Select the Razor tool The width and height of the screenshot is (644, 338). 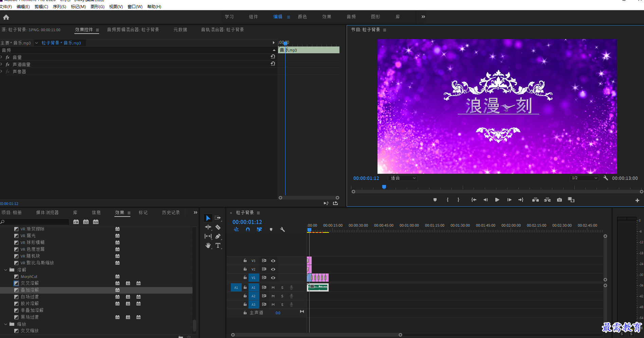[x=218, y=227]
